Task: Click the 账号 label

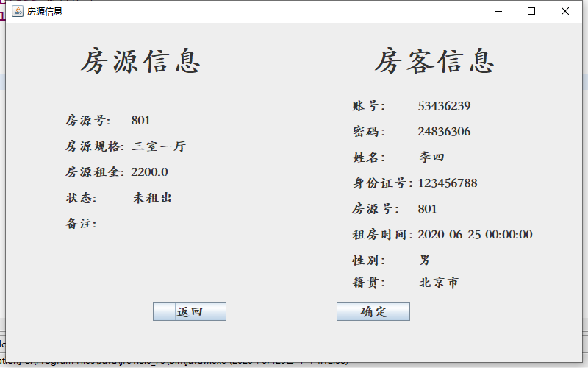Action: tap(369, 106)
